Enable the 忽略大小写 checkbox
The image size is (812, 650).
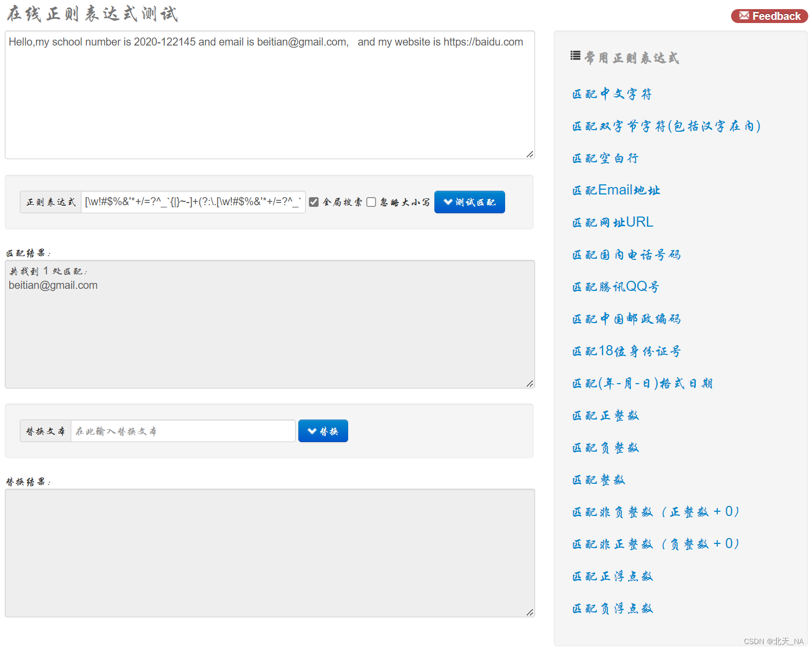[371, 202]
